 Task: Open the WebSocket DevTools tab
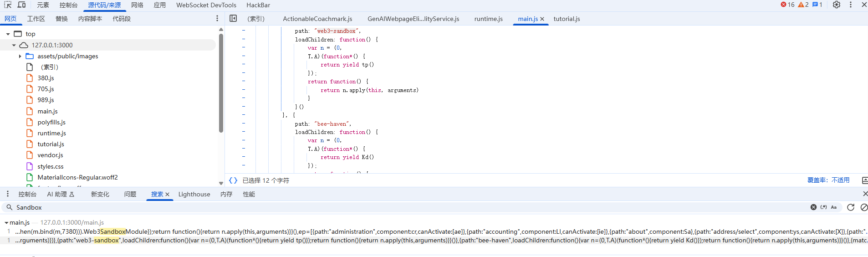point(206,5)
